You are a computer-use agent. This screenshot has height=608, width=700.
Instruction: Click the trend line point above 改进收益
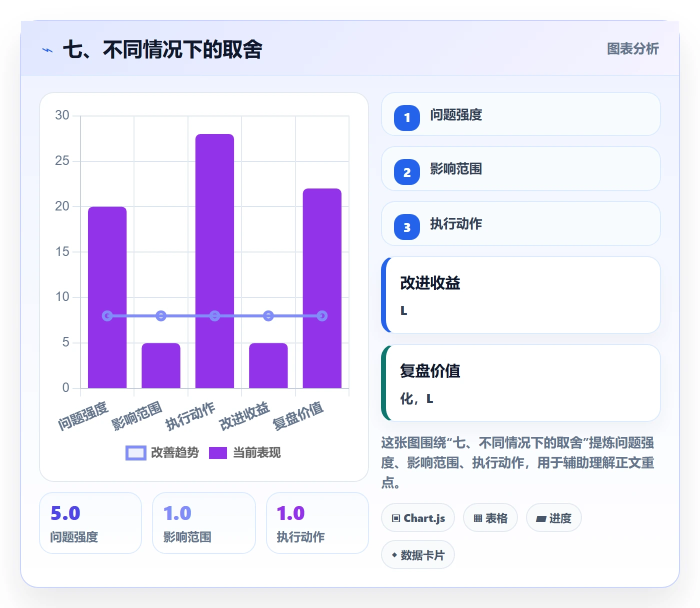(268, 316)
